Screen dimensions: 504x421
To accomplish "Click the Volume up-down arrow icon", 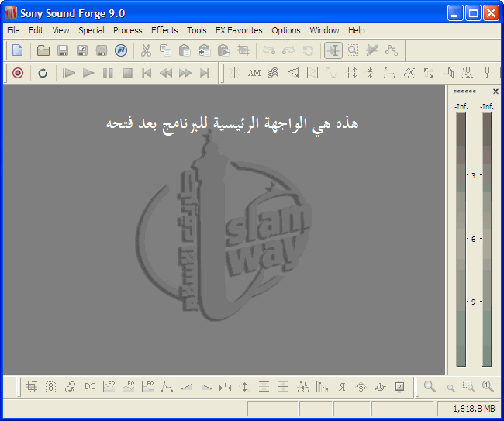I will coord(244,387).
